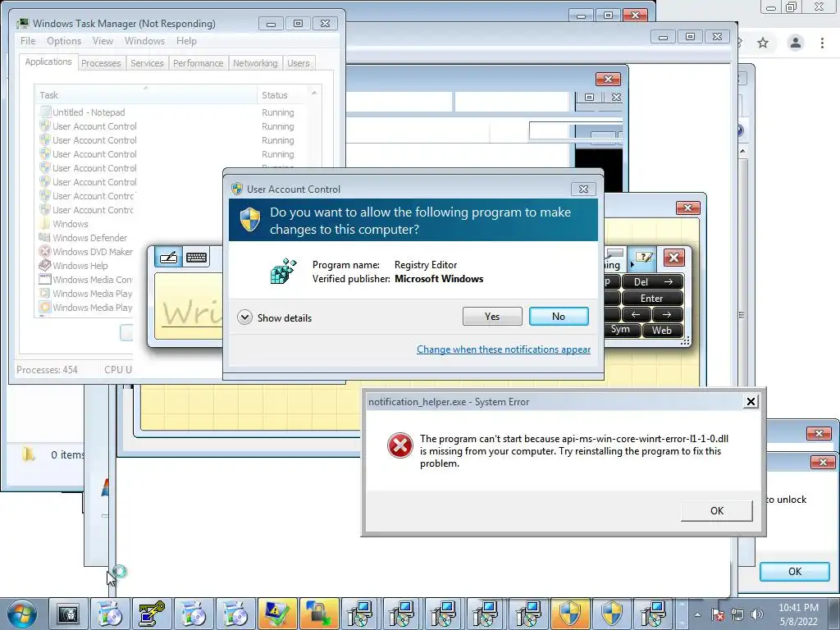Tap the right-arrow key beside the left-arrow key

(667, 314)
